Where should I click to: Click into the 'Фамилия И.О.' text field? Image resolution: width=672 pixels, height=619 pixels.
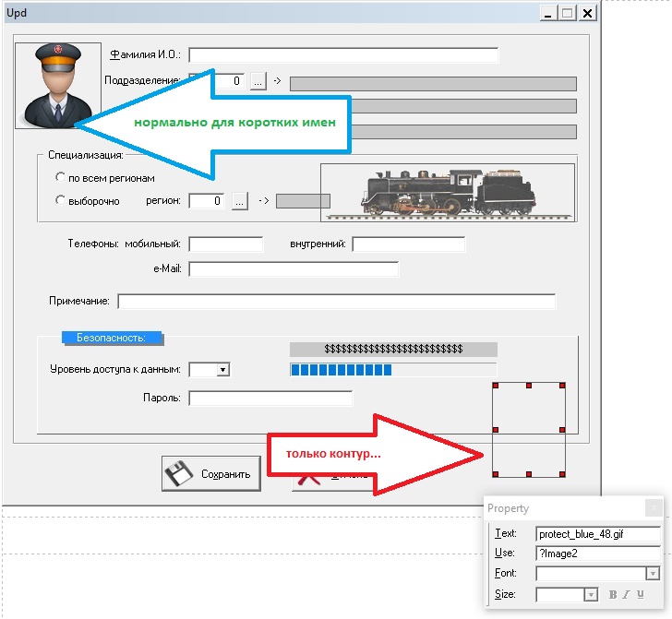point(343,54)
